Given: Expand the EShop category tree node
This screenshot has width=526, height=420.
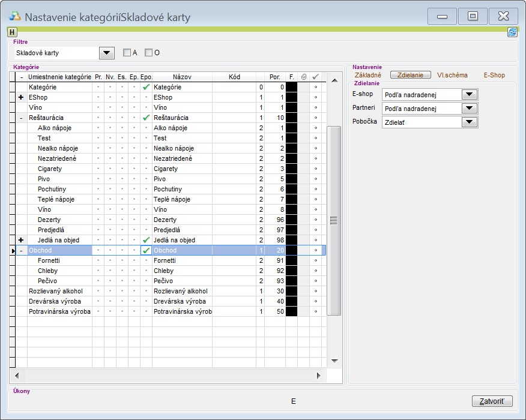Looking at the screenshot, I should coord(21,97).
